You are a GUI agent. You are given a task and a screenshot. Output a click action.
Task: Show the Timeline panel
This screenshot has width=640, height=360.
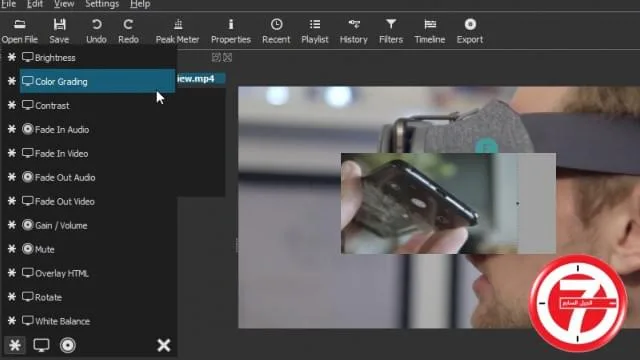[430, 31]
